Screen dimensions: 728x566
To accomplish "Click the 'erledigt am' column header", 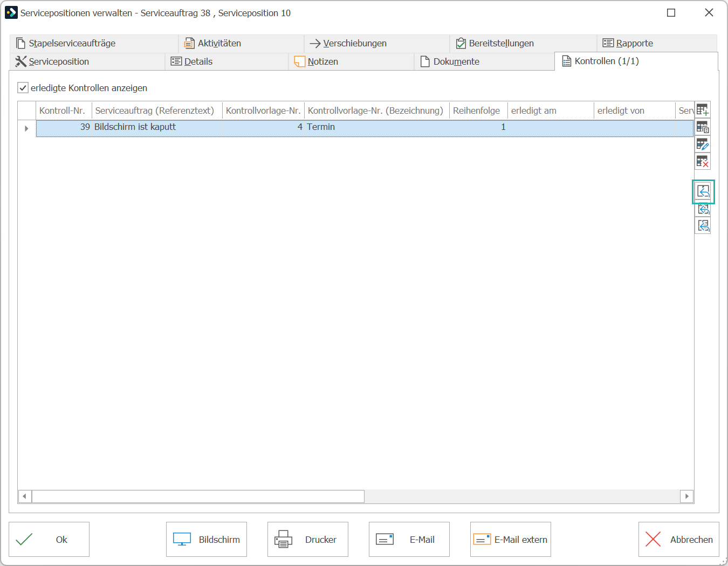I will (x=551, y=111).
